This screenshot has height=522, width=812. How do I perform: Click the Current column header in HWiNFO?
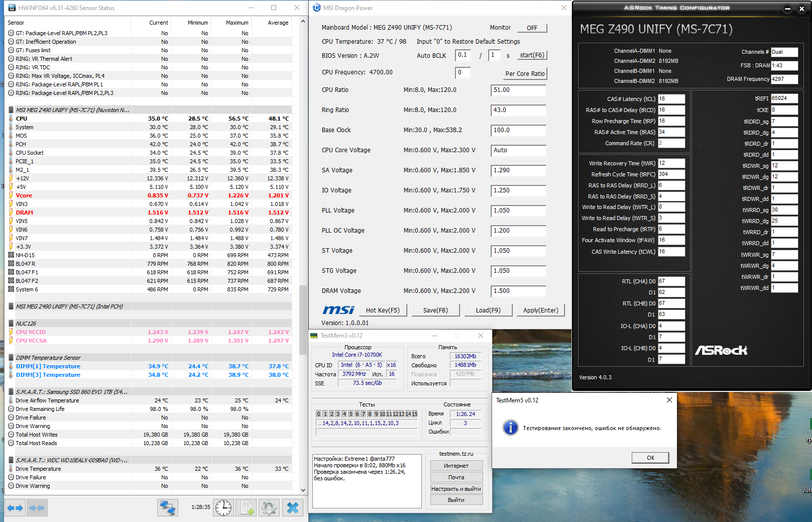158,23
